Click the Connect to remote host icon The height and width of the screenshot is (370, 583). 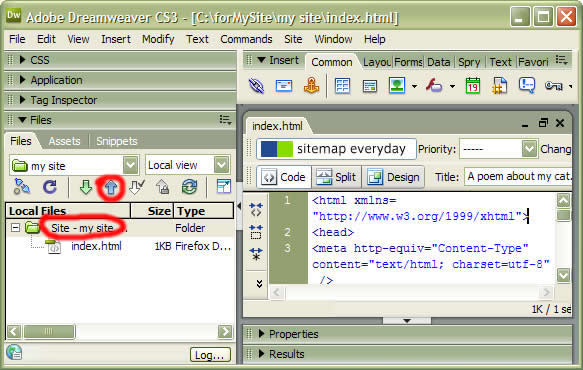click(22, 187)
